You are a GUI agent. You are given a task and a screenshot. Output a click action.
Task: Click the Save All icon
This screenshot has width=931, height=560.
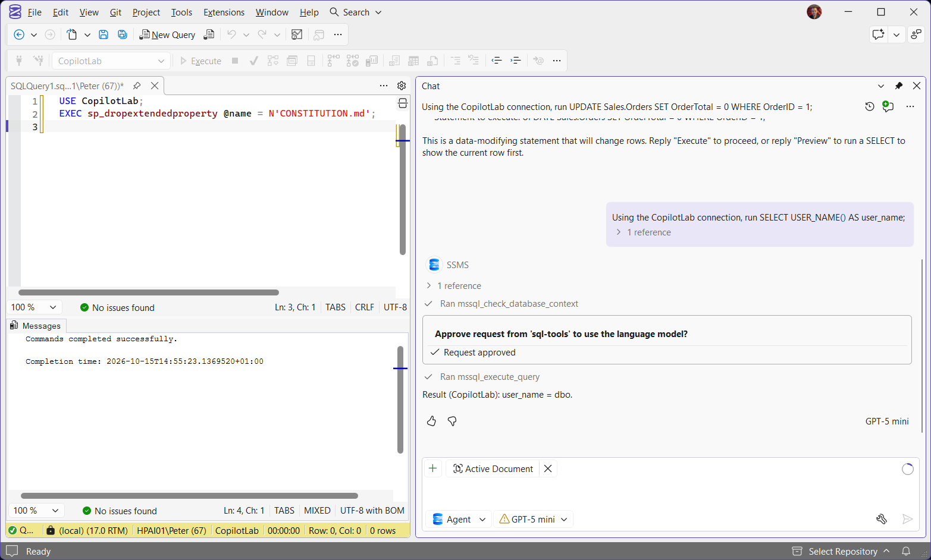(x=123, y=34)
